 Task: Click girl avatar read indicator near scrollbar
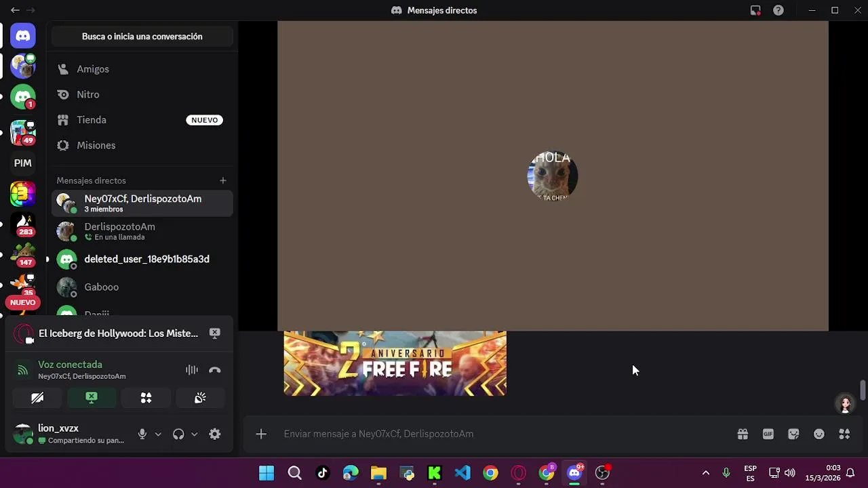click(845, 403)
